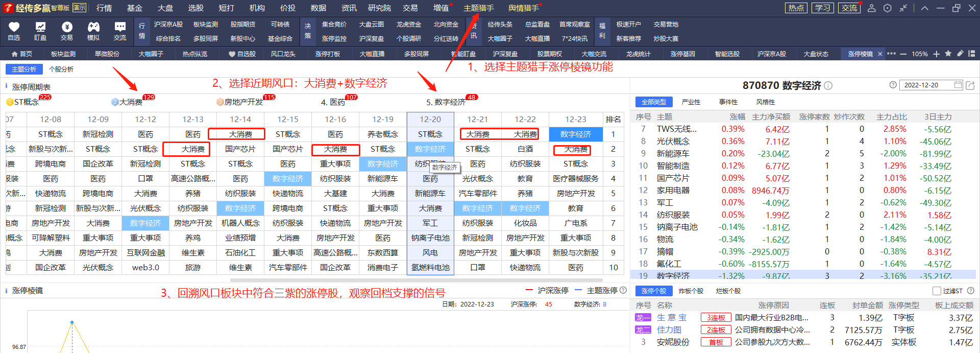The height and width of the screenshot is (353, 980).
Task: Select the 全部类型 filter
Action: coord(654,102)
